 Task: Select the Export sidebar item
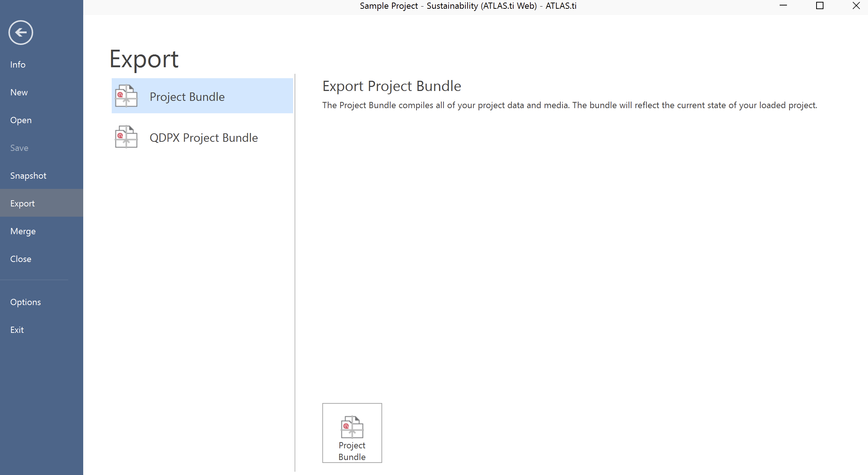(x=23, y=204)
